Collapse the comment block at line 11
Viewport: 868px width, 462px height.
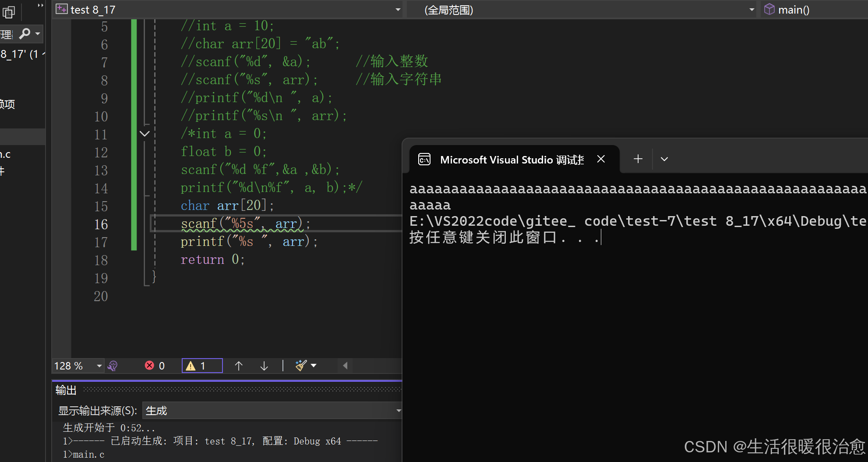(145, 134)
